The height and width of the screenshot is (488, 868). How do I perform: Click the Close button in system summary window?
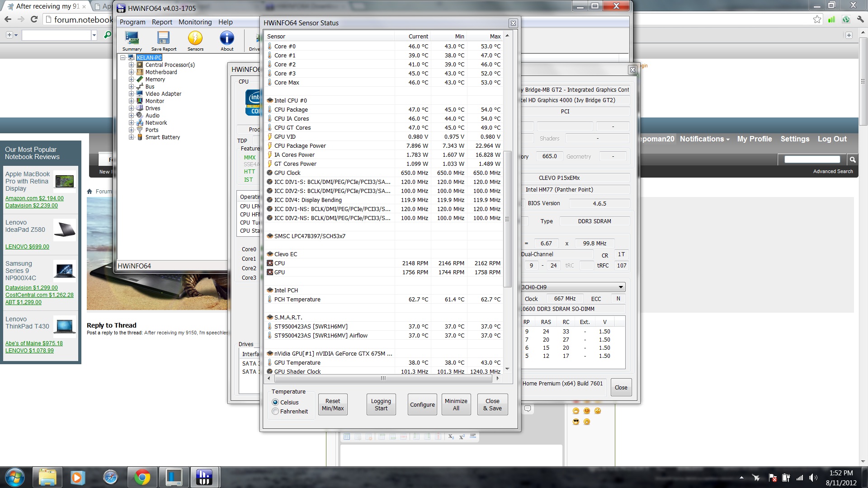click(621, 387)
